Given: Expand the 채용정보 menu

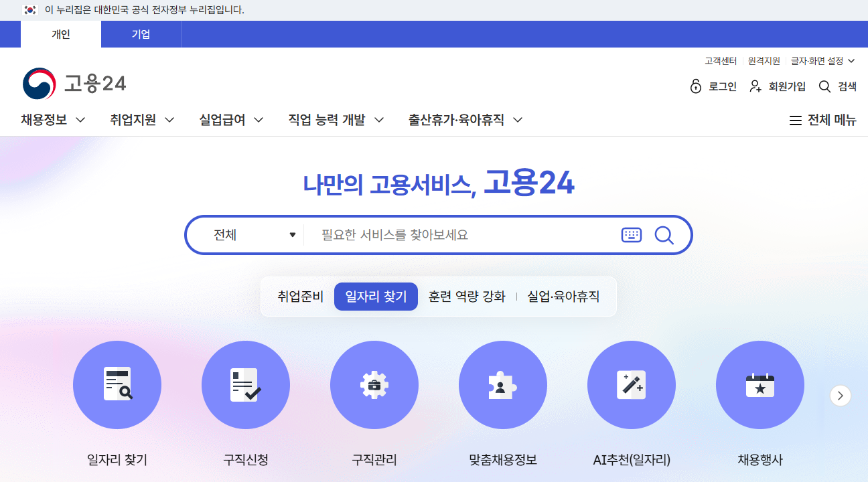Looking at the screenshot, I should pos(53,120).
